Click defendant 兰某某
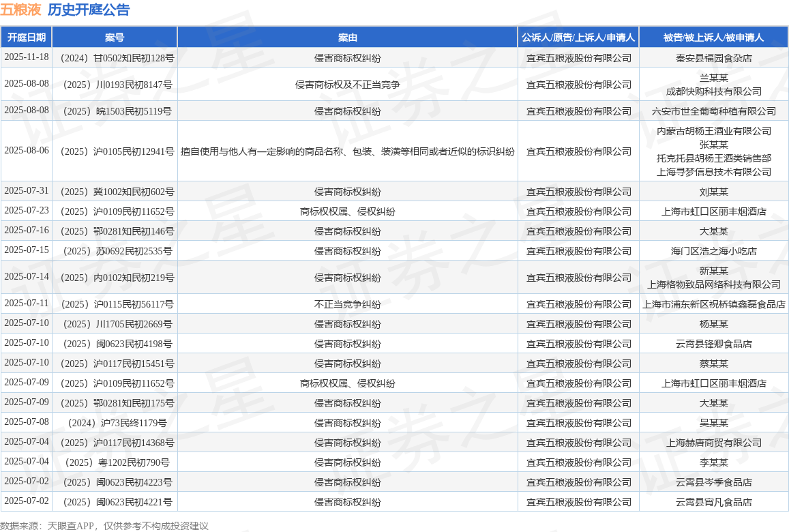 pos(713,78)
